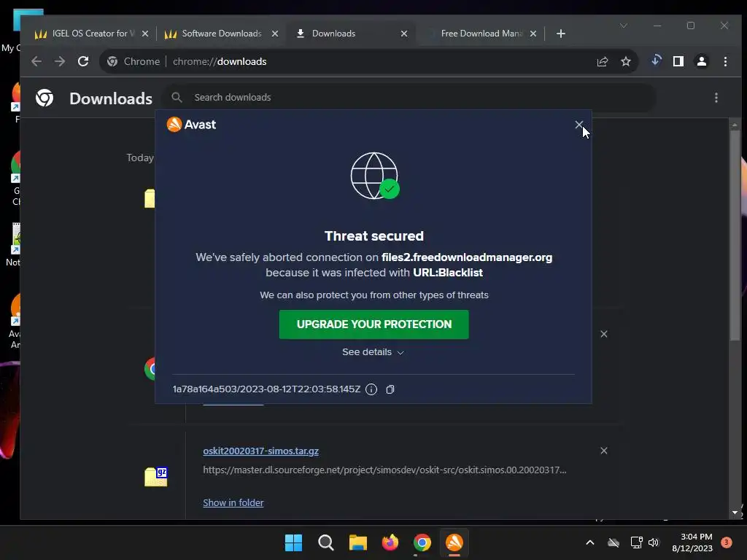747x560 pixels.
Task: Show hidden system tray icons
Action: coord(589,542)
